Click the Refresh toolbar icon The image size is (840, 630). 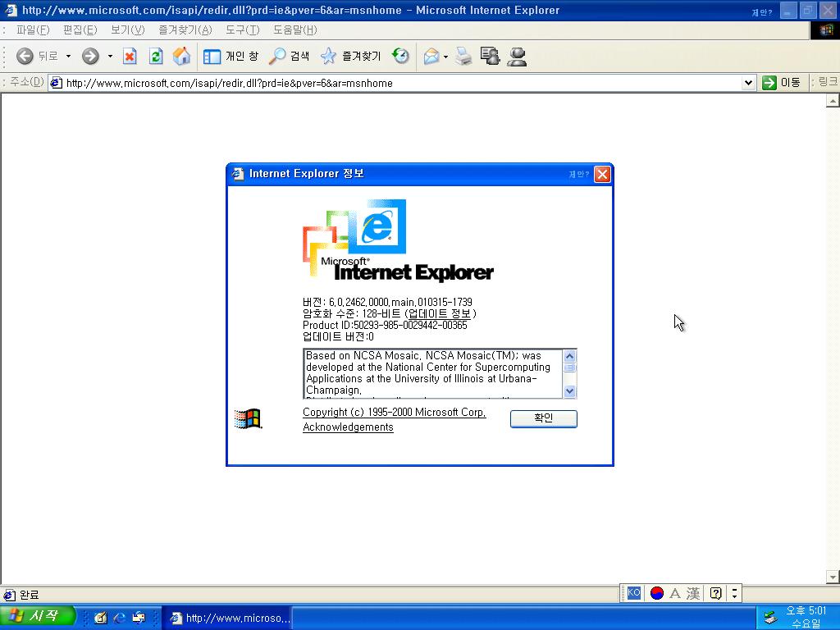156,56
